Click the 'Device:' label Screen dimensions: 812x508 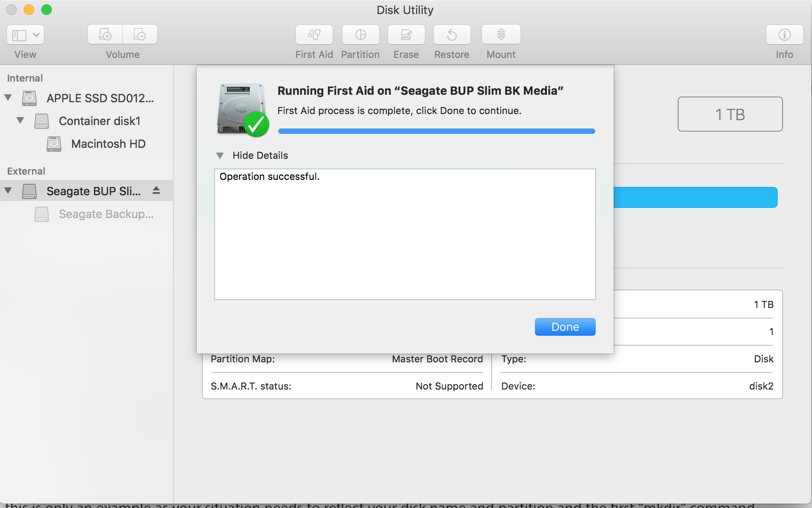point(518,386)
